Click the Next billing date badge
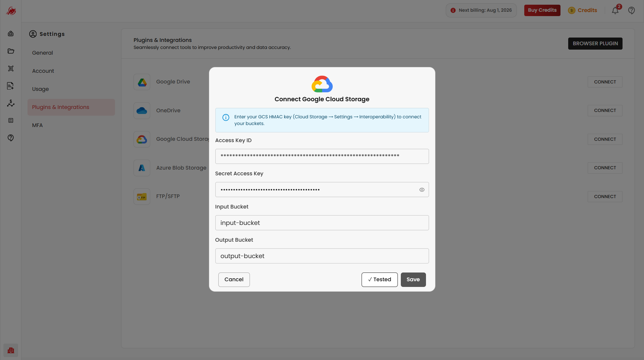 tap(481, 10)
